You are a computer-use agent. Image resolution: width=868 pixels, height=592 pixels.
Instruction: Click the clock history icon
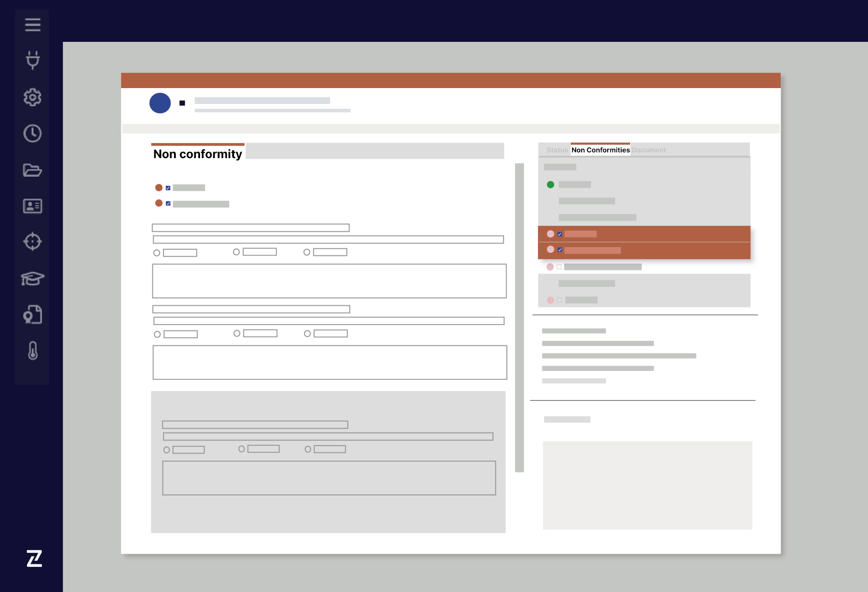point(33,133)
